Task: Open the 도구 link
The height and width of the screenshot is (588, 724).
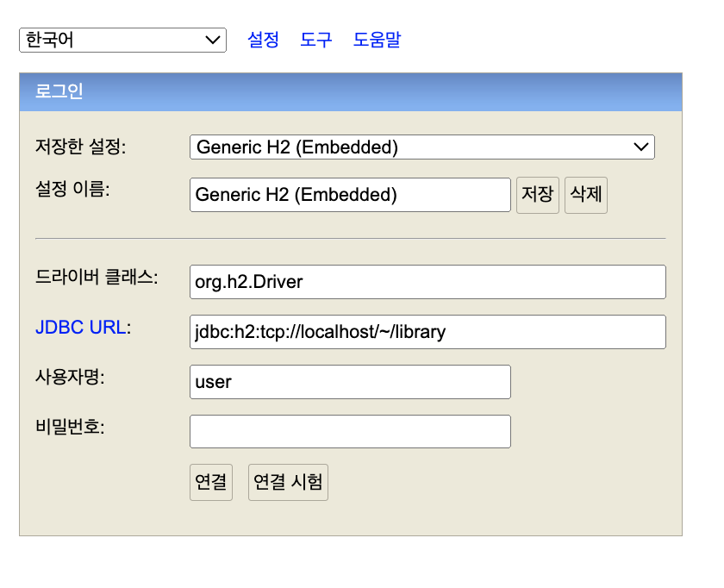Action: pyautogui.click(x=316, y=40)
